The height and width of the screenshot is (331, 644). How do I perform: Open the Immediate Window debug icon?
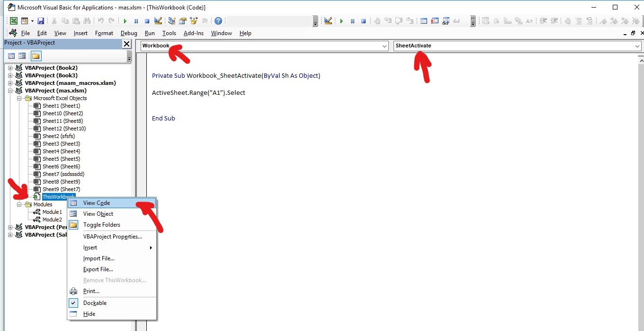pos(434,21)
